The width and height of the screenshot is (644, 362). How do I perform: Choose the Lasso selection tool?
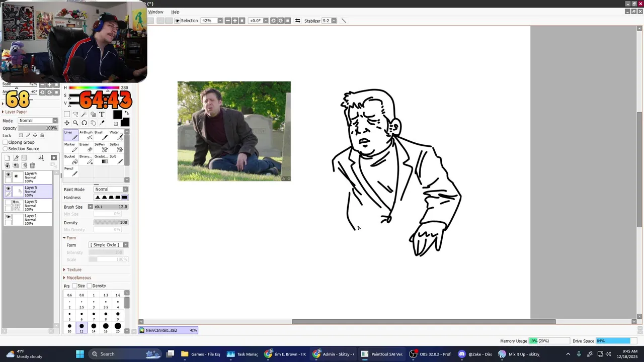[x=75, y=114]
